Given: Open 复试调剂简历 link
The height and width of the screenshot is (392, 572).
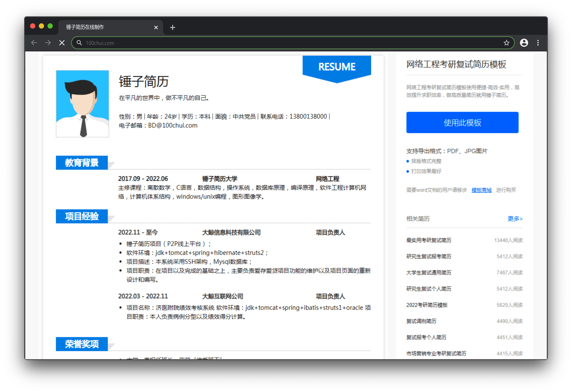Looking at the screenshot, I should (421, 321).
